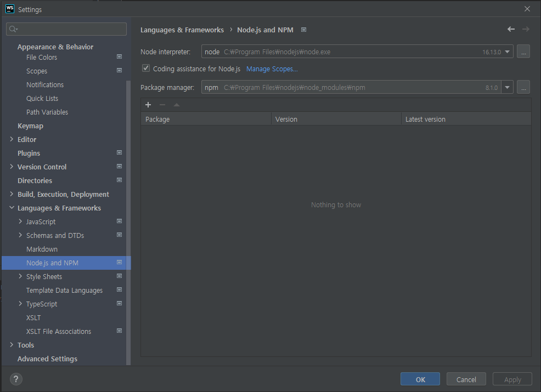Click project icon on JavaScript row
This screenshot has width=541, height=392.
click(120, 221)
